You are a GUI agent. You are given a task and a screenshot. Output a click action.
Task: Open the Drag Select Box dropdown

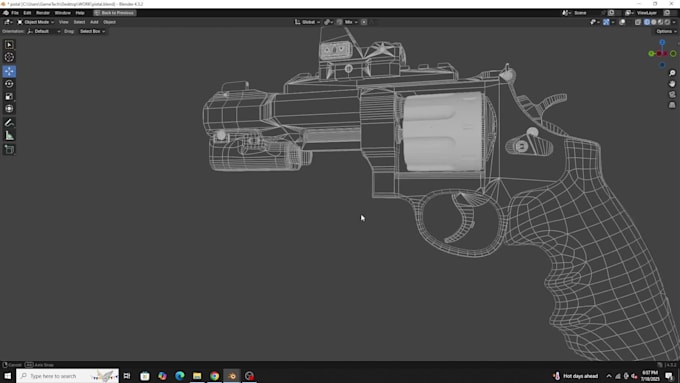tap(92, 31)
